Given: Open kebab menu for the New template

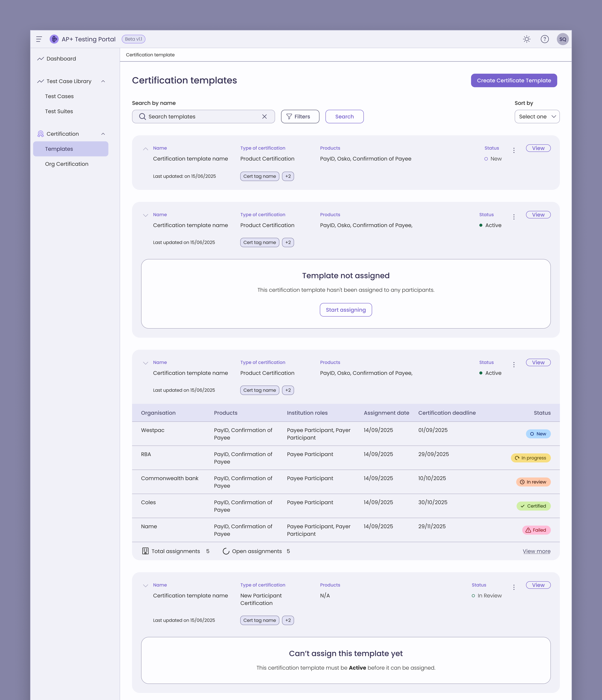Looking at the screenshot, I should [514, 150].
